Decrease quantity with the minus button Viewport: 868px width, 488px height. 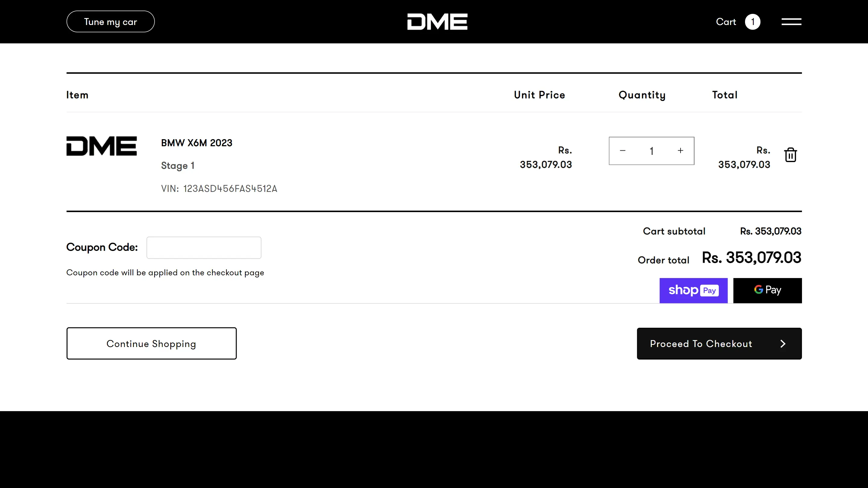[622, 151]
